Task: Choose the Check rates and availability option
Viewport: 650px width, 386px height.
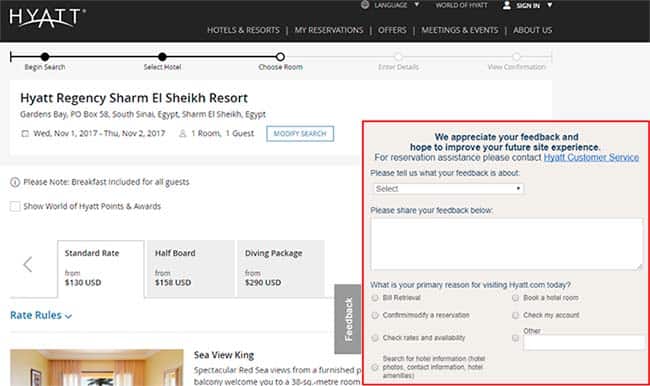Action: coord(375,338)
